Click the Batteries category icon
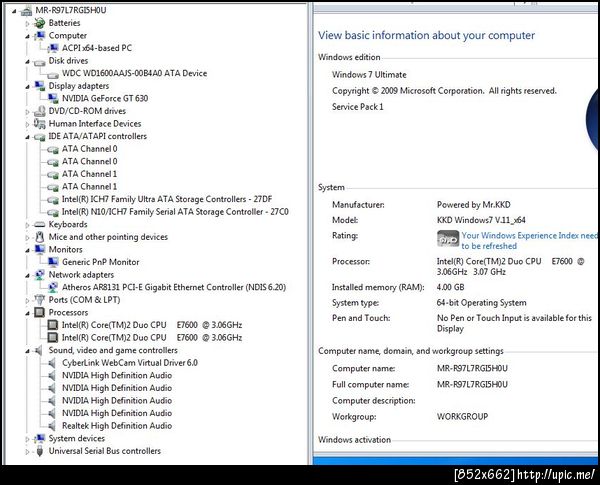 tap(39, 23)
